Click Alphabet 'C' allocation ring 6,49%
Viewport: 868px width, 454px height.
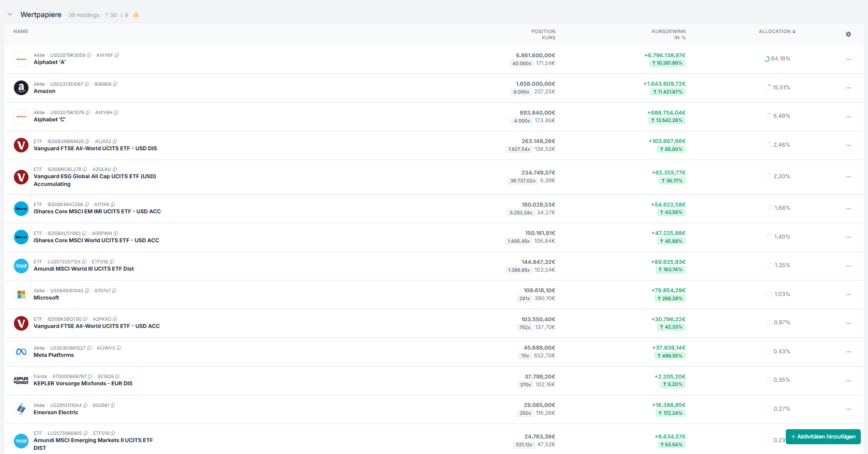coord(769,116)
